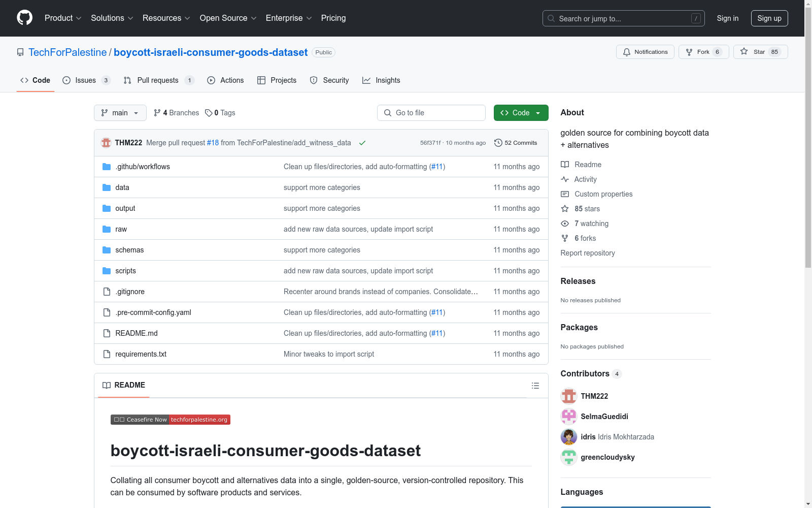Viewport: 812px width, 508px height.
Task: Click the Star icon
Action: click(744, 51)
